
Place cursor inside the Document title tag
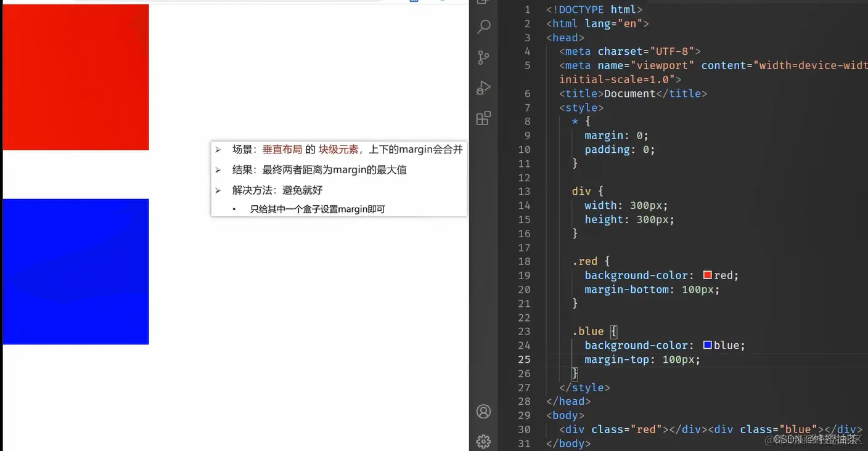630,93
